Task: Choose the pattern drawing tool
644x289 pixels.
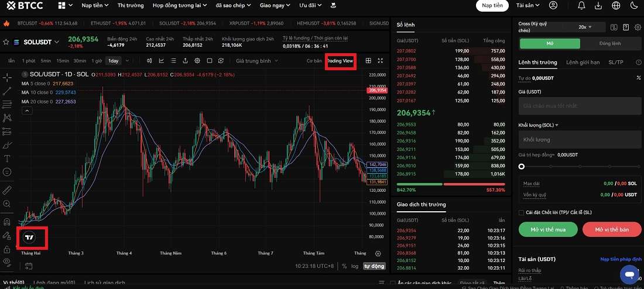Action: pos(7,118)
